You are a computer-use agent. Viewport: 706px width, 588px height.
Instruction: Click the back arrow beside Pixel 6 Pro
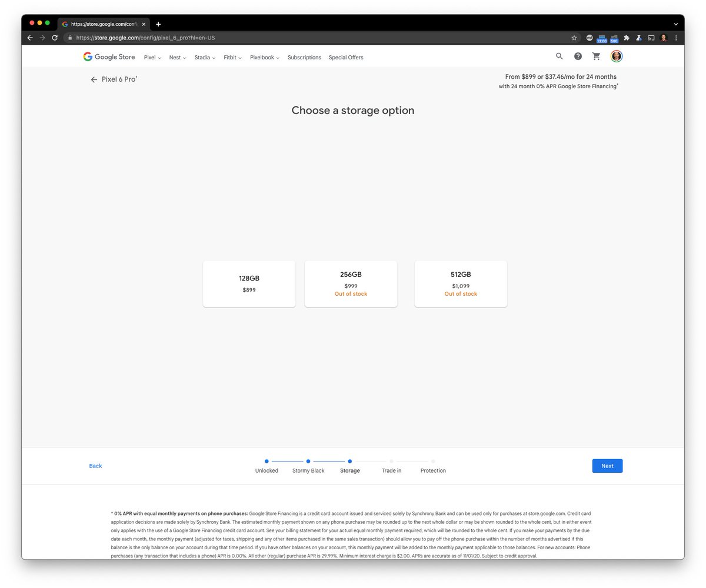click(94, 79)
